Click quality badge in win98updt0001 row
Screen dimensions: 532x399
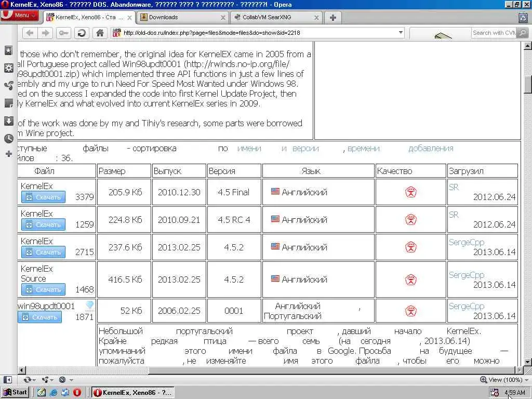411,311
